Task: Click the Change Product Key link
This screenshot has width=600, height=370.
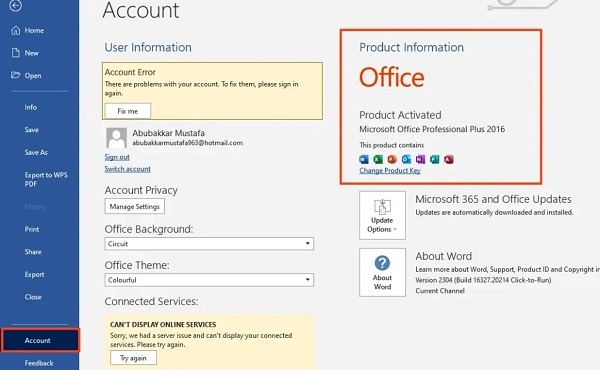Action: [390, 171]
